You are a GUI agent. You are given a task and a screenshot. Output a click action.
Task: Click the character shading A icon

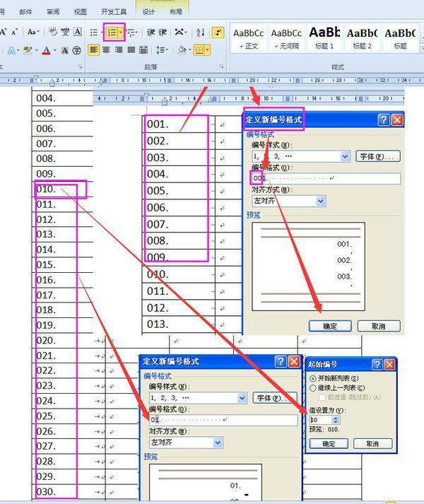pyautogui.click(x=64, y=50)
